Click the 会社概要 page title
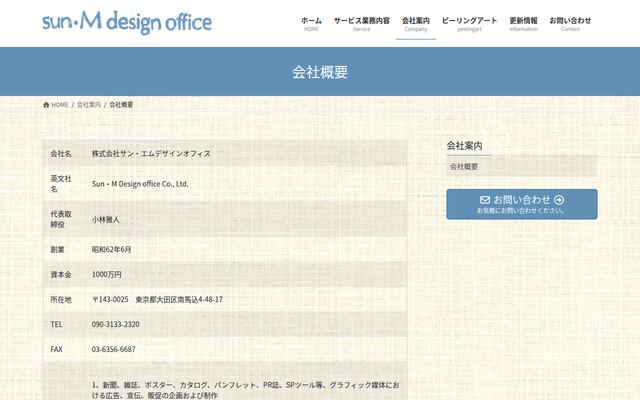This screenshot has width=640, height=400. click(320, 72)
